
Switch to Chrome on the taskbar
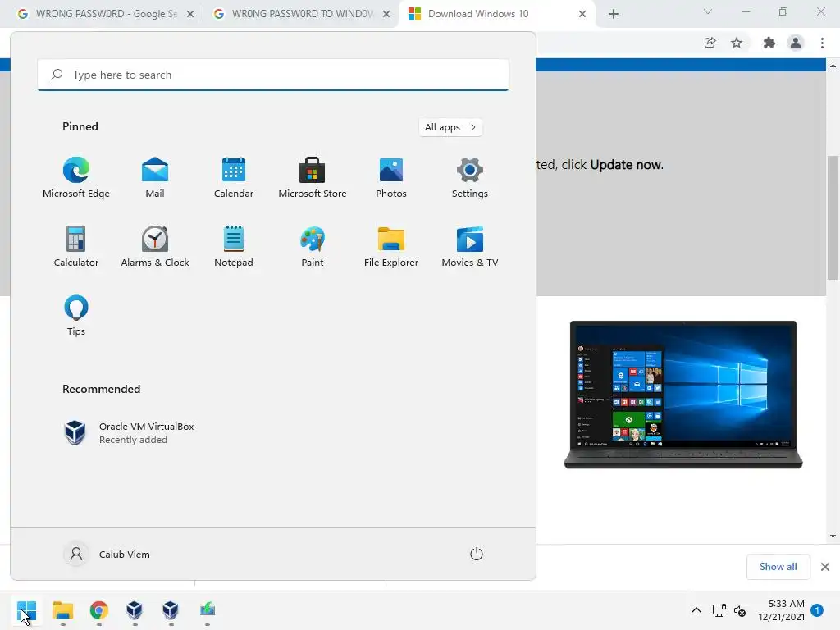click(x=99, y=610)
